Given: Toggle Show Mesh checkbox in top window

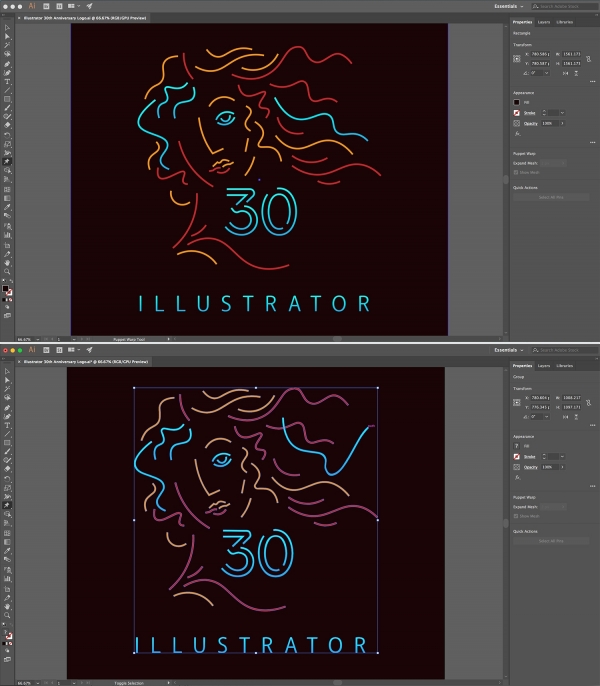Looking at the screenshot, I should tap(516, 172).
